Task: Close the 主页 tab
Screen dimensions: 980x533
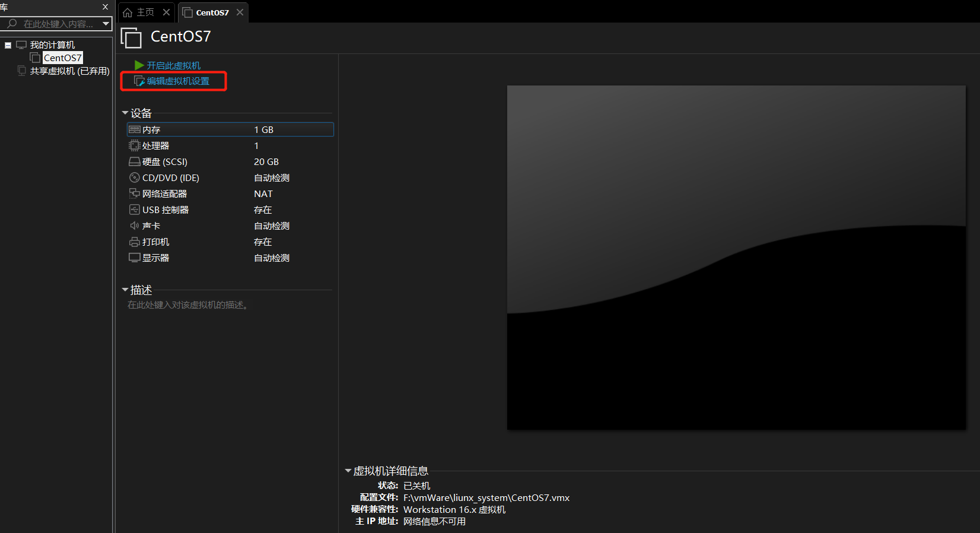Action: tap(166, 12)
